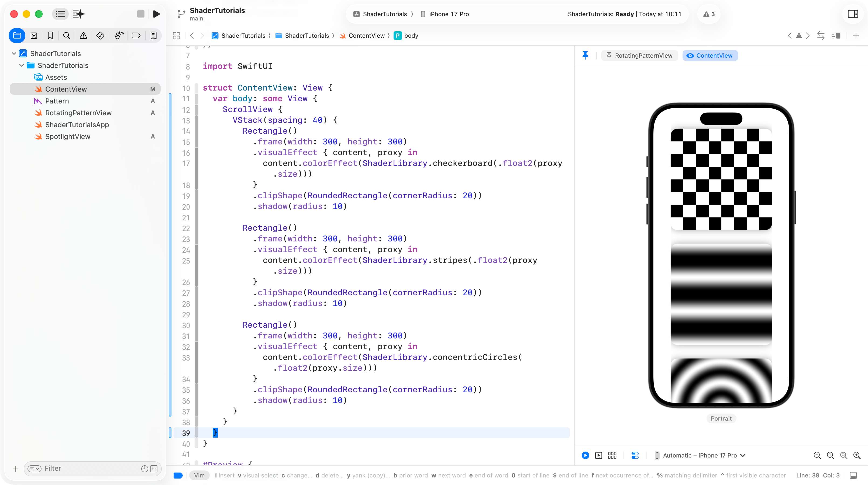Click the Run play button in toolbar
868x485 pixels.
(156, 14)
